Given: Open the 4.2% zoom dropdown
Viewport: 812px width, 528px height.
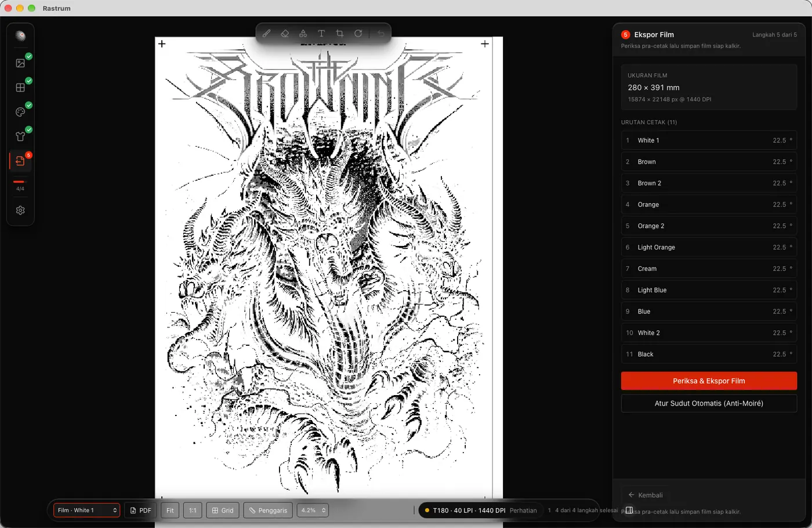Looking at the screenshot, I should (x=313, y=511).
